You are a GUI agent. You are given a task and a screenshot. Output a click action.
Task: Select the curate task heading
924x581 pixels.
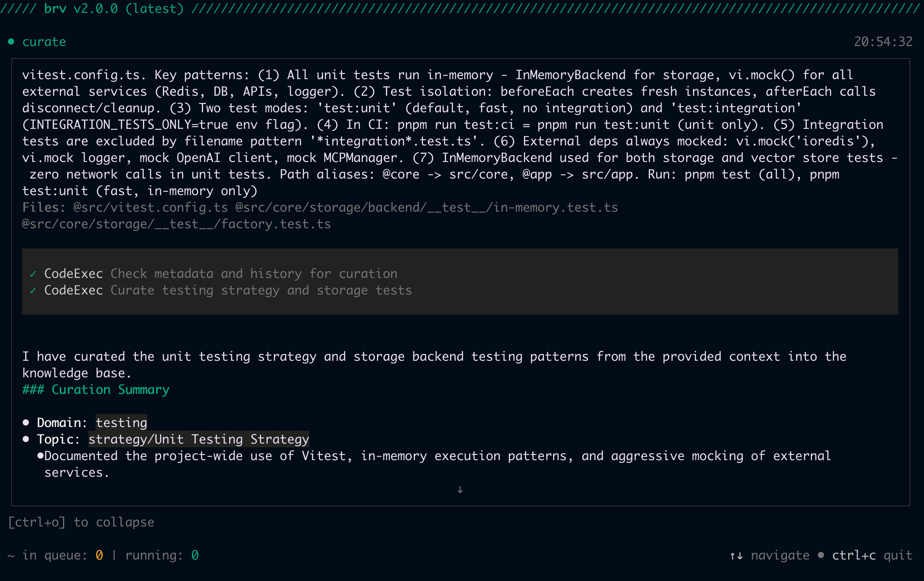(44, 42)
